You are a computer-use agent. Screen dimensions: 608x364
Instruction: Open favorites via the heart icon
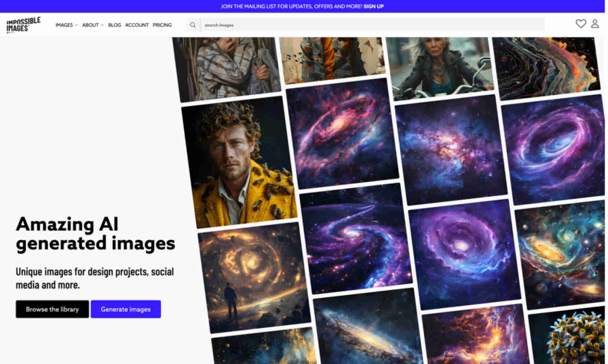point(581,24)
